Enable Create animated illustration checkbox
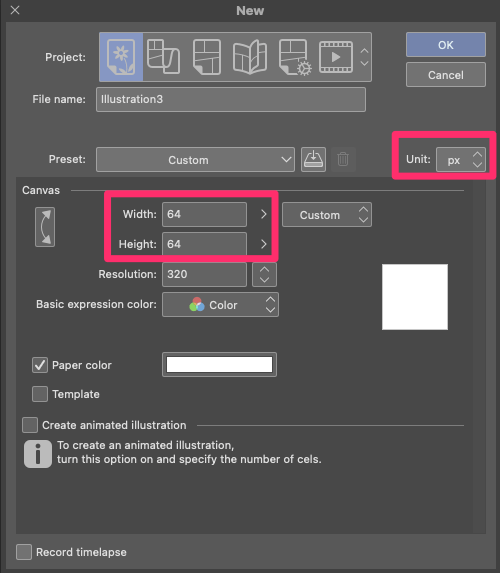500x573 pixels. pyautogui.click(x=30, y=425)
